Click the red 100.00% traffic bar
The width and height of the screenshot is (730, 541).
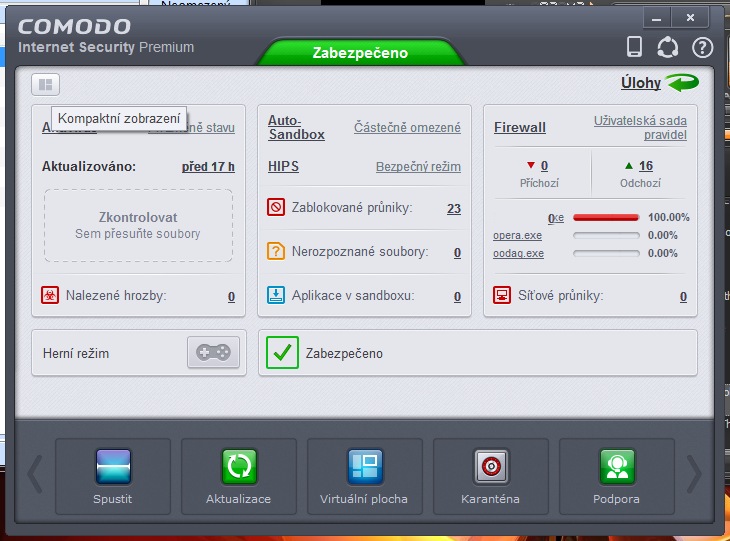pyautogui.click(x=606, y=217)
